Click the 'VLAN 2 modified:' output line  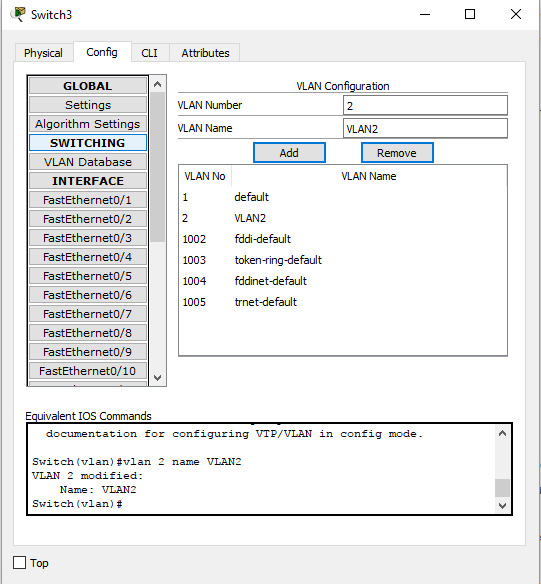click(x=87, y=476)
